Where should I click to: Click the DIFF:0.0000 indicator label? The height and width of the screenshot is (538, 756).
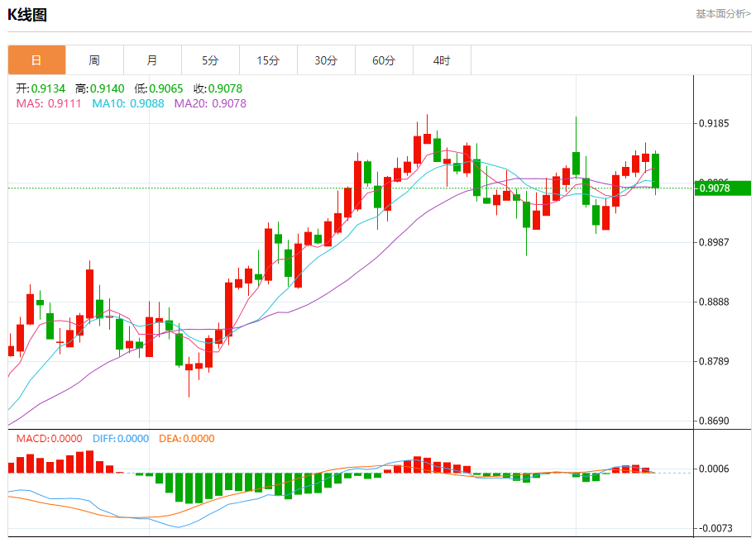(121, 439)
